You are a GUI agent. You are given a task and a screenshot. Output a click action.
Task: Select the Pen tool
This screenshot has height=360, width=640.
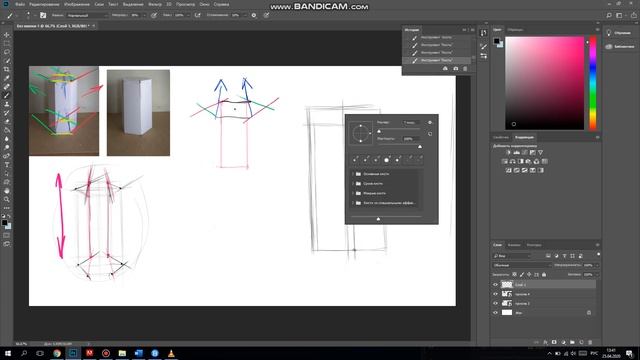(x=7, y=156)
